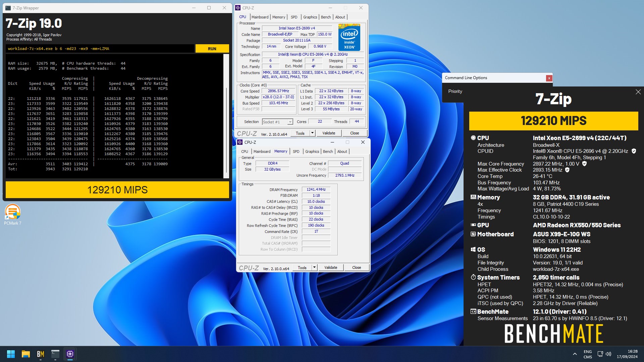Viewport: 644px width, 362px height.
Task: Select Graphics tab in lower CPU-Z
Action: (x=312, y=152)
